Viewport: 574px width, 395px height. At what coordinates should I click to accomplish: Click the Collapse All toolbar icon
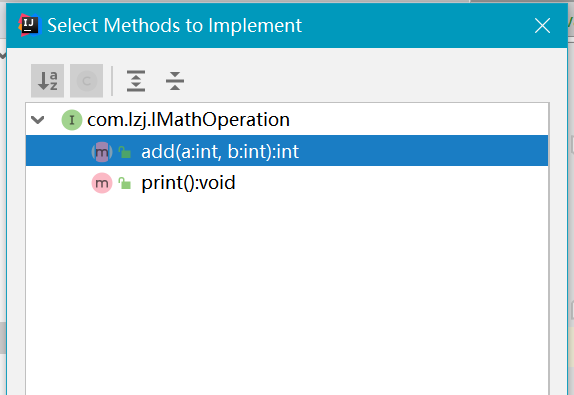click(x=175, y=81)
